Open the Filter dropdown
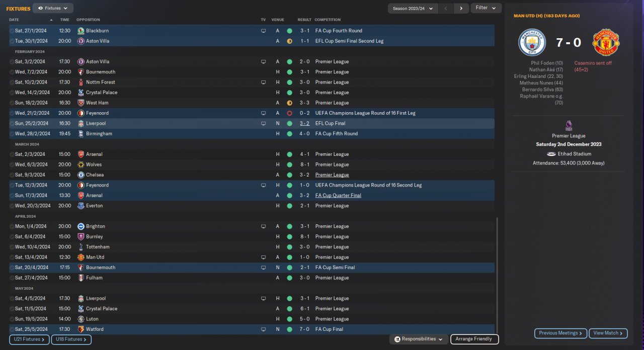This screenshot has width=644, height=350. tap(486, 8)
